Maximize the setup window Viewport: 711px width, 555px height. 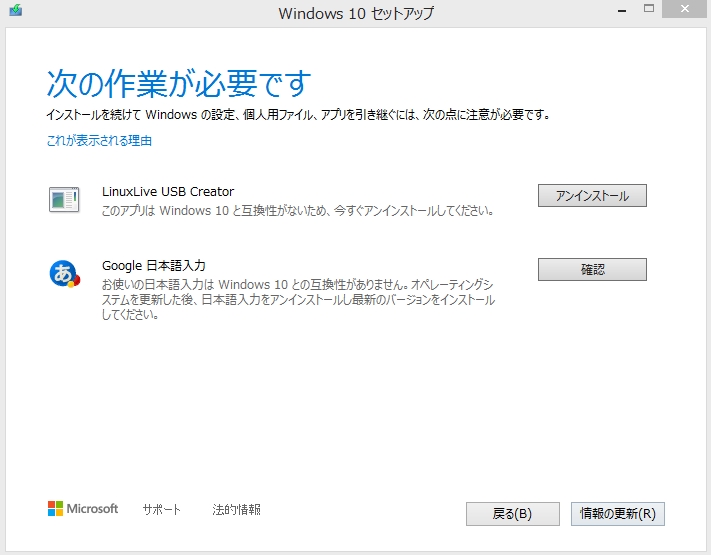pos(649,9)
